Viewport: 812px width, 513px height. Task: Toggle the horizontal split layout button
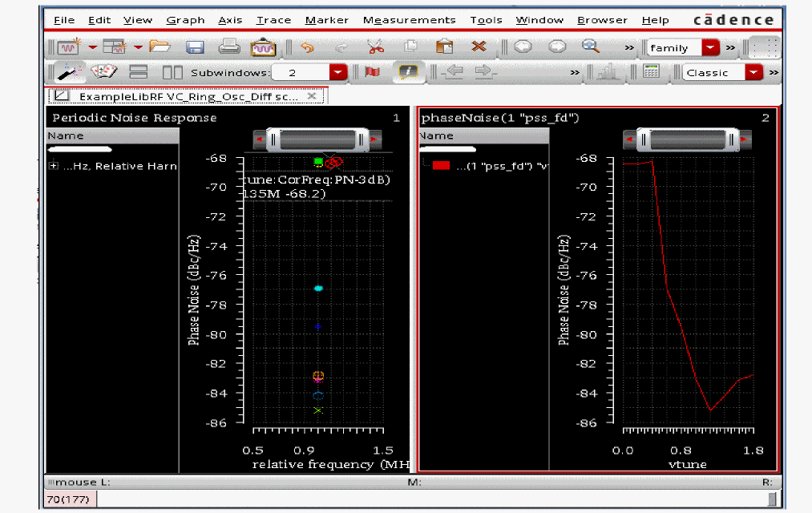pos(139,72)
